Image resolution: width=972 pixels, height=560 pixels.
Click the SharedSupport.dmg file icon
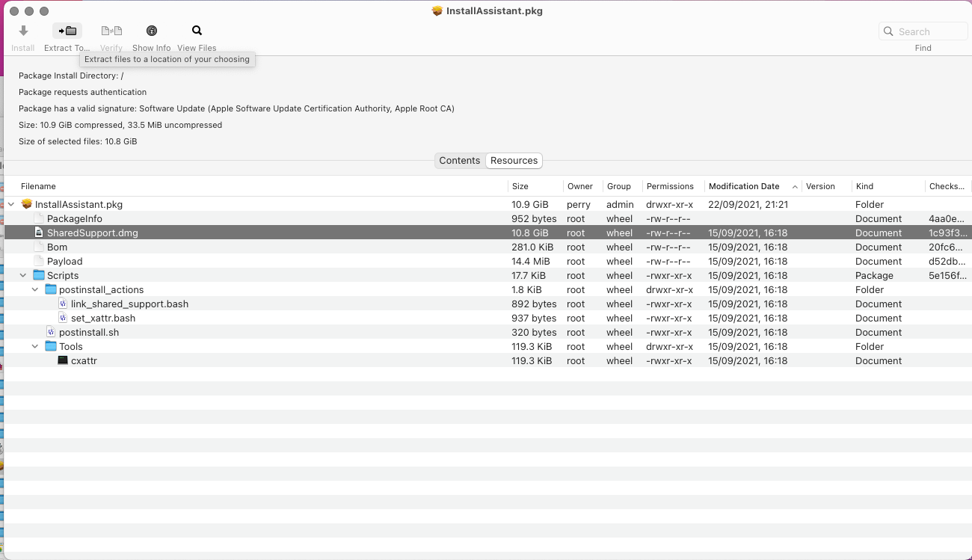[x=39, y=233]
